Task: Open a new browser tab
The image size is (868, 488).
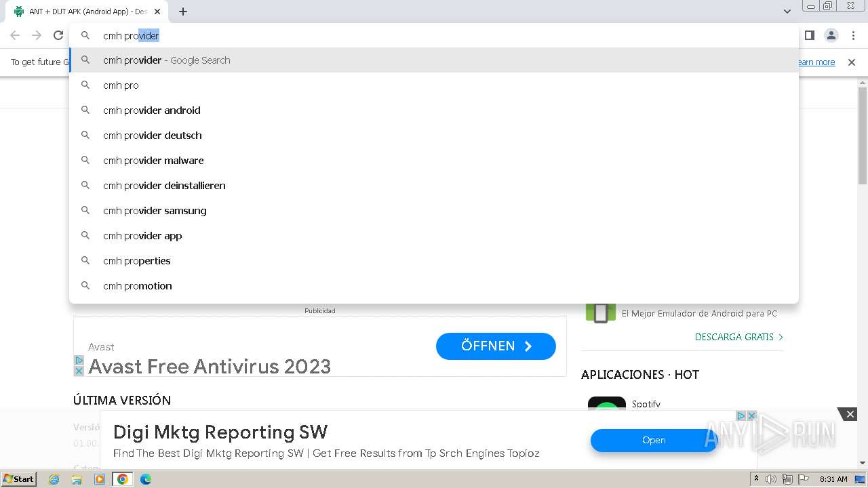Action: pyautogui.click(x=183, y=12)
